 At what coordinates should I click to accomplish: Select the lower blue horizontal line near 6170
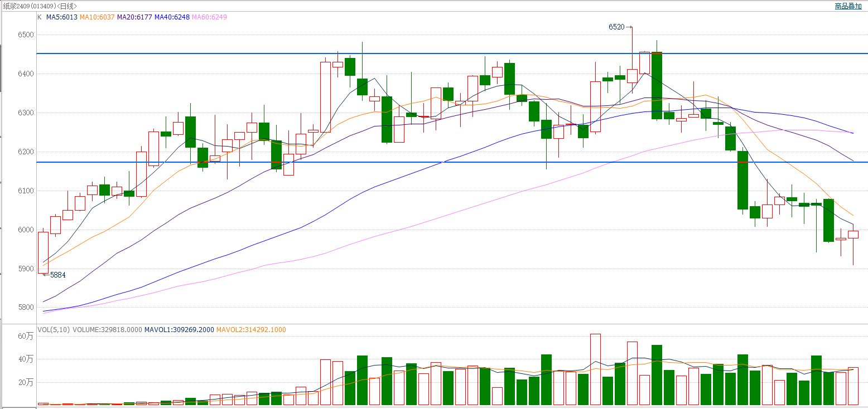point(446,162)
